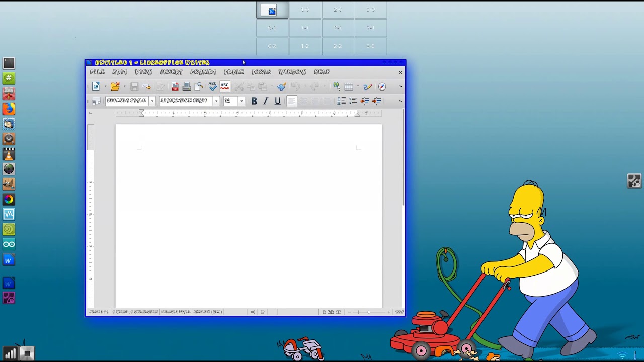Open the Navigator compass icon

[x=382, y=86]
